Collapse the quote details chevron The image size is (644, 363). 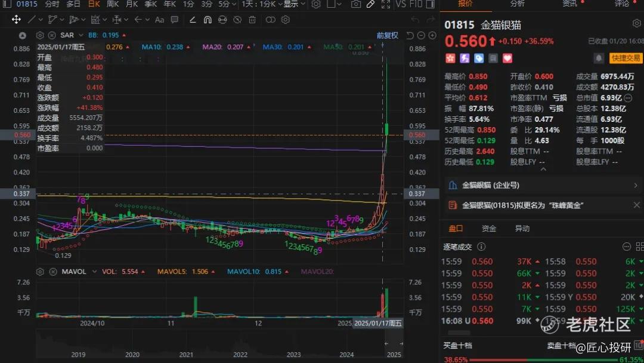(543, 169)
